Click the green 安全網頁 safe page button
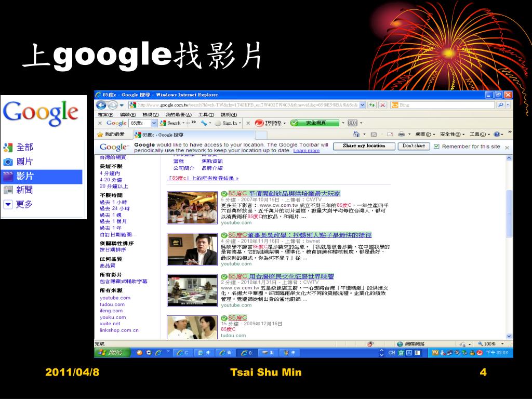 (x=315, y=123)
